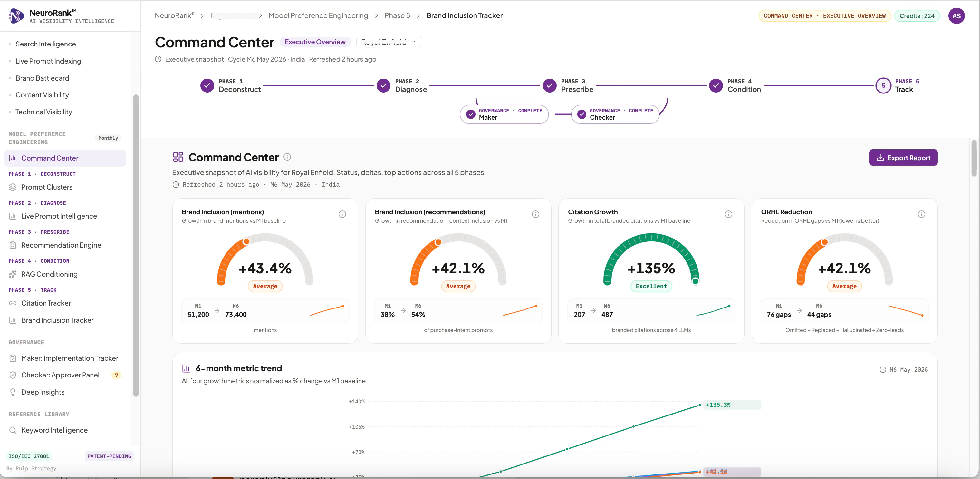Click the M1 value 76 gaps
This screenshot has height=479, width=980.
click(779, 315)
